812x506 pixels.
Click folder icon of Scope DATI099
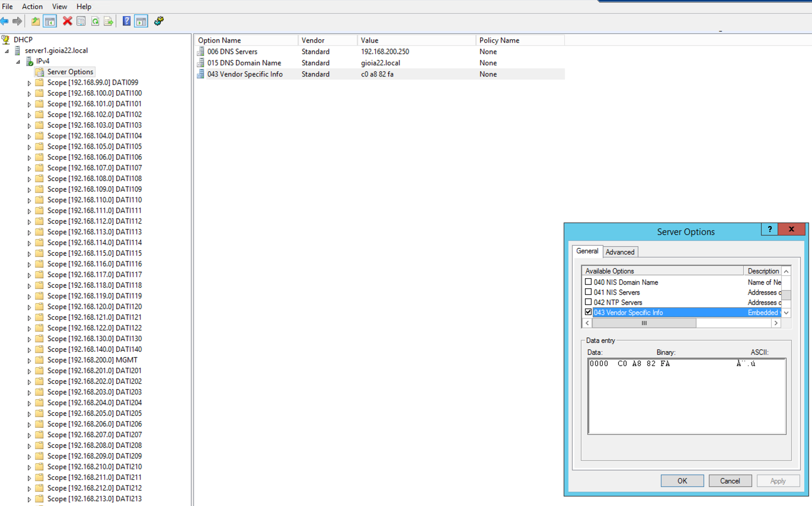[x=40, y=82]
